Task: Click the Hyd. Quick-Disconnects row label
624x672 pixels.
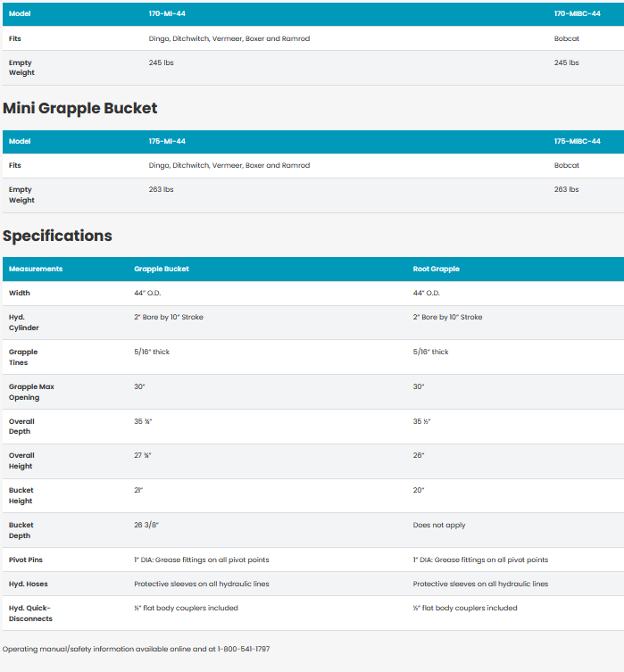Action: point(30,613)
